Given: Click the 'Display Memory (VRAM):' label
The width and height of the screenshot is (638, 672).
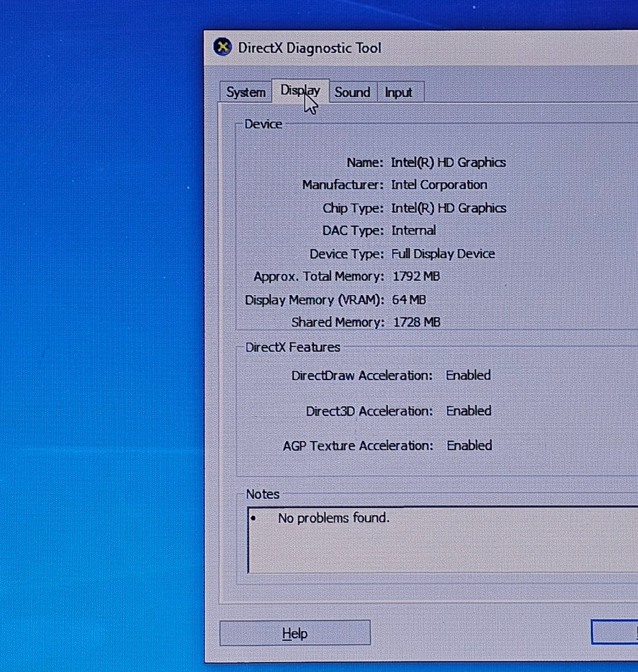Looking at the screenshot, I should click(315, 300).
